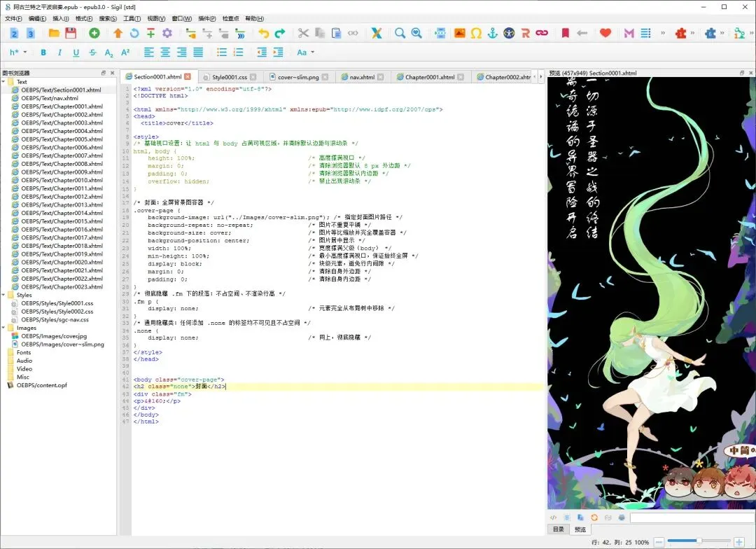Open the h* heading style dropdown
Viewport: 756px width, 549px height.
tap(18, 52)
